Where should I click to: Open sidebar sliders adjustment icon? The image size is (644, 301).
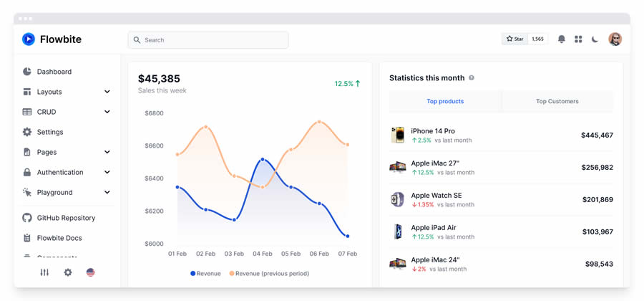coord(44,272)
